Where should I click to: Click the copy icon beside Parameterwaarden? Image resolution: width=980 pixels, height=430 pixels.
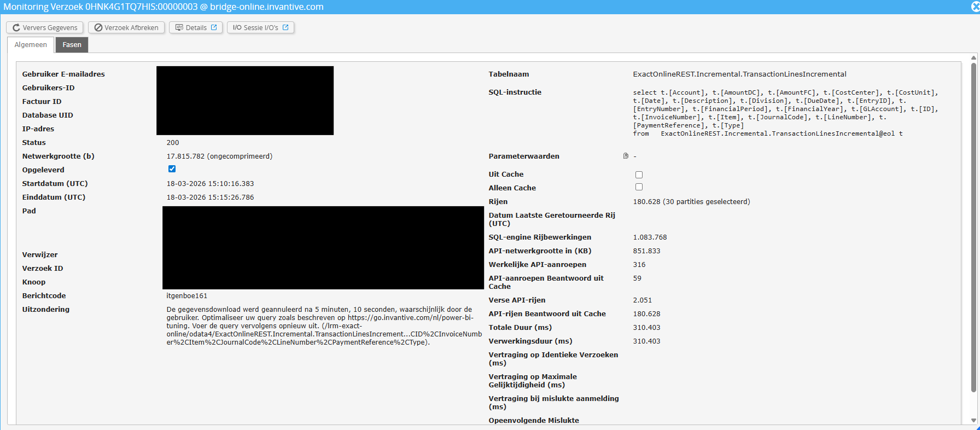click(626, 156)
